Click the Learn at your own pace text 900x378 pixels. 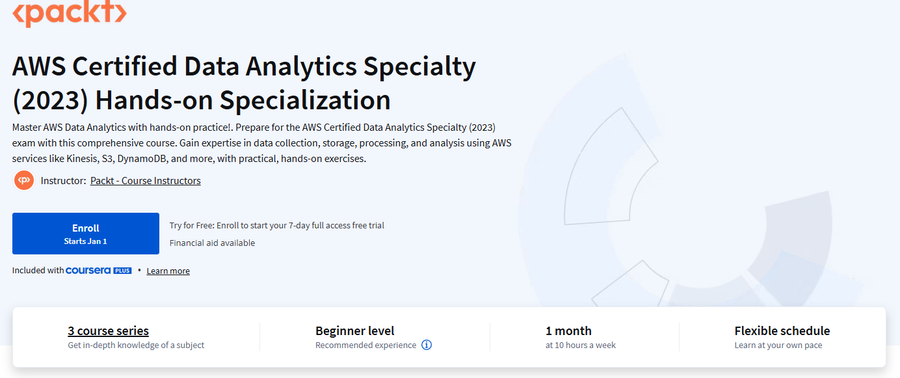(778, 345)
